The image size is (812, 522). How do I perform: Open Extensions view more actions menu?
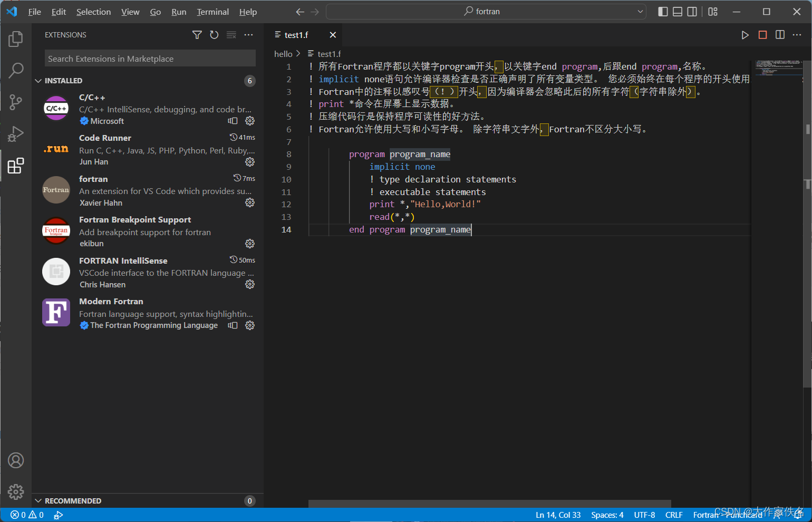tap(248, 35)
